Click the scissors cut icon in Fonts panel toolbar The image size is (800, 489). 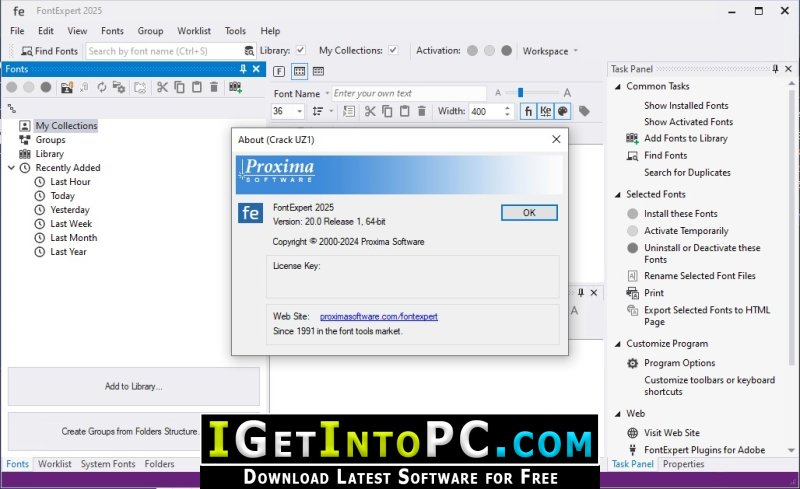[162, 87]
